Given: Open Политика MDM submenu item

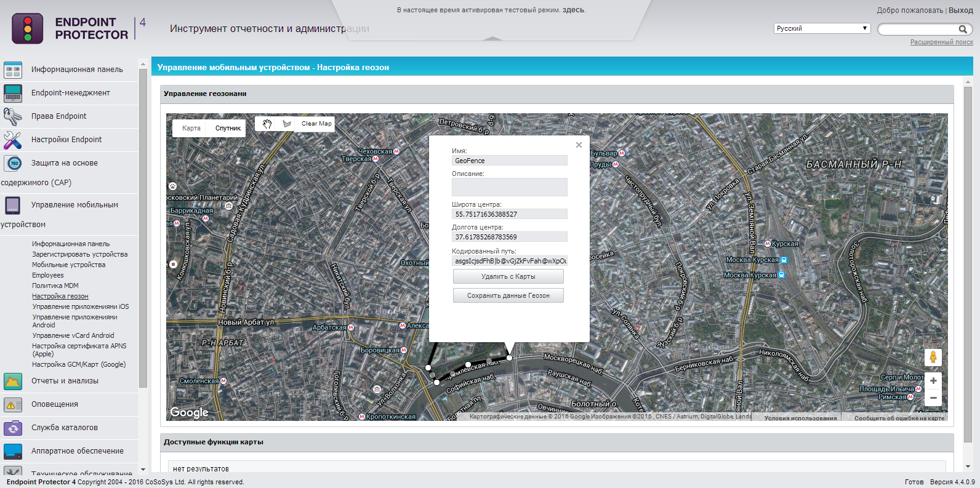Looking at the screenshot, I should (55, 286).
